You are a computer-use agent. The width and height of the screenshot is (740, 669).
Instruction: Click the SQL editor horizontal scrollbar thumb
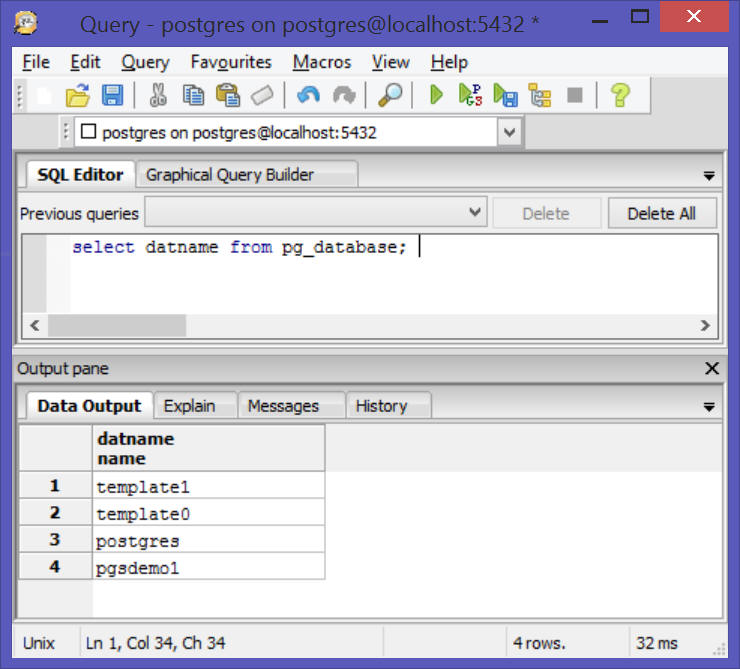point(116,326)
